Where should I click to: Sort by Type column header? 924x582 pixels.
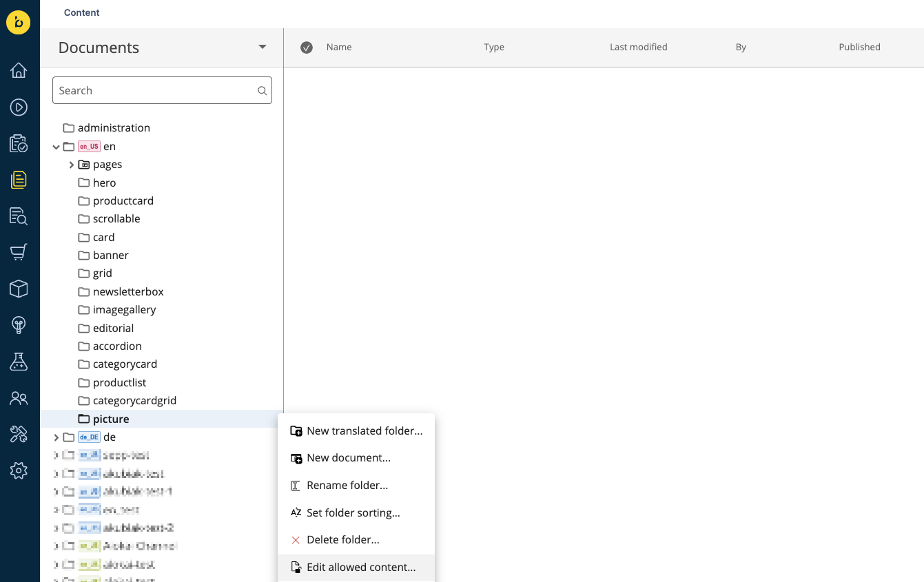pyautogui.click(x=494, y=48)
